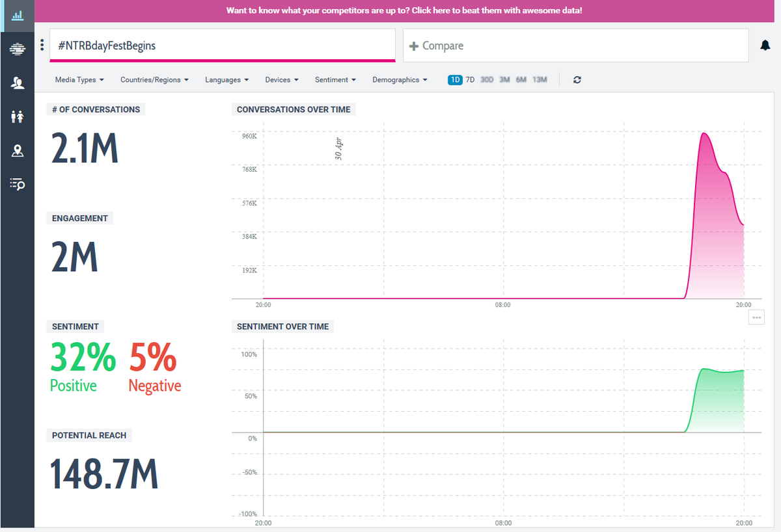Screen dimensions: 781x532
Task: Open the bar chart dashboard sidebar icon
Action: point(18,15)
